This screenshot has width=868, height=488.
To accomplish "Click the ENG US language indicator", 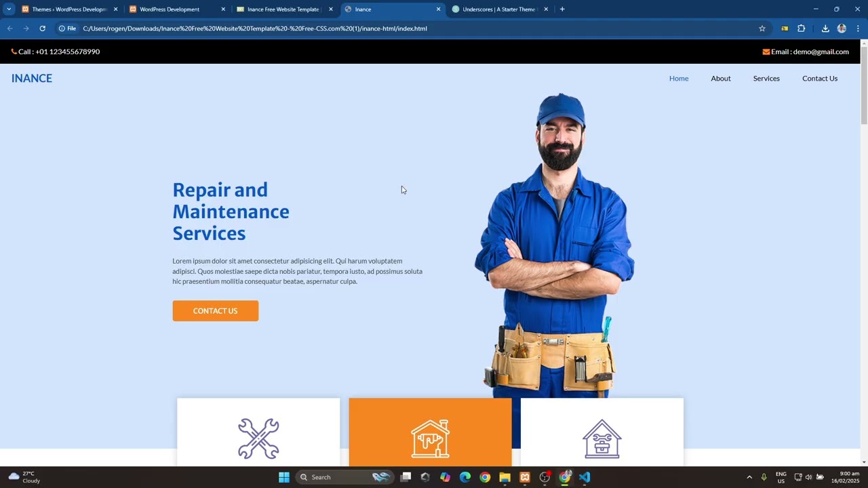I will click(x=781, y=477).
